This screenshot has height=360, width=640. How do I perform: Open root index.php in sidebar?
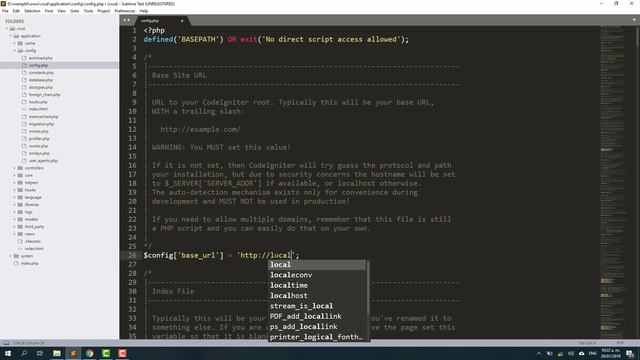(29, 263)
